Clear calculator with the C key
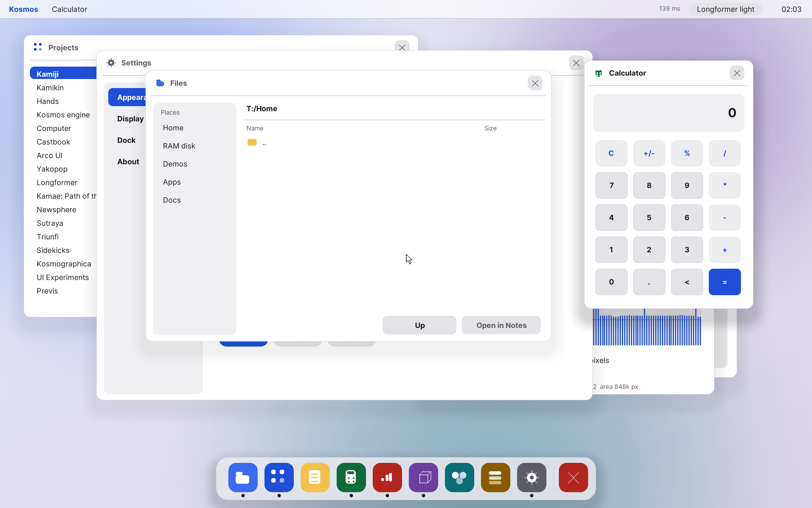Viewport: 812px width, 508px height. tap(611, 153)
